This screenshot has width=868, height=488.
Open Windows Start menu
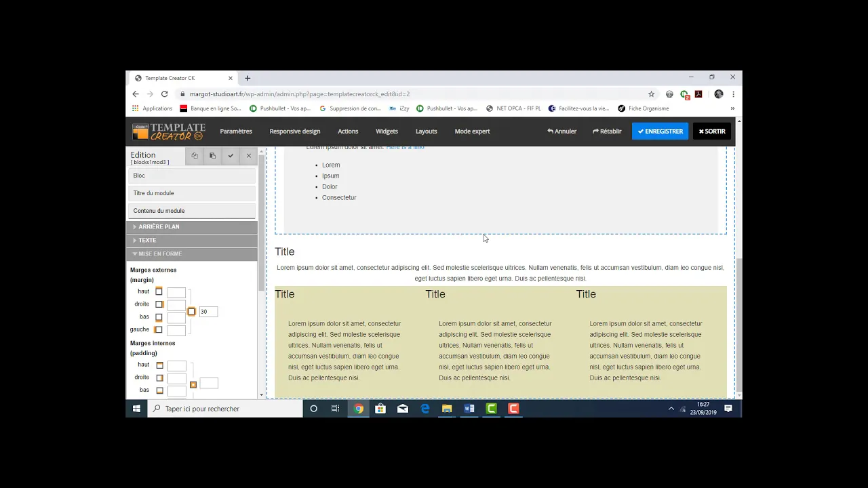pyautogui.click(x=136, y=409)
